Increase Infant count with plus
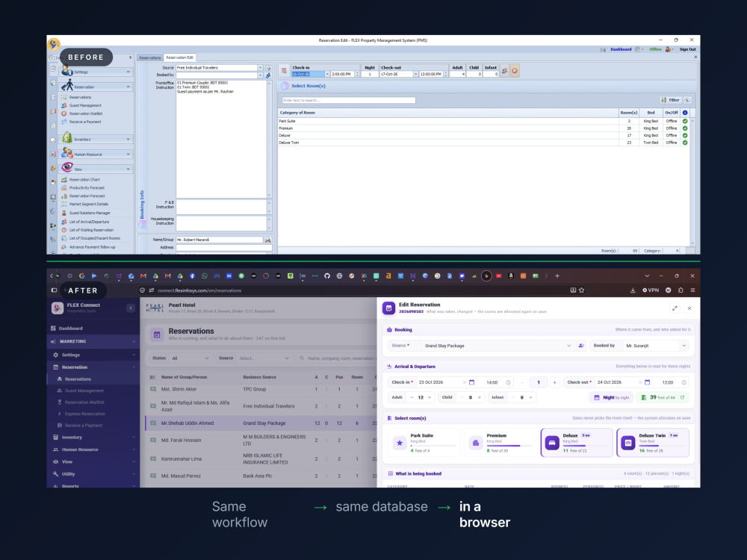This screenshot has width=747, height=560. point(530,397)
